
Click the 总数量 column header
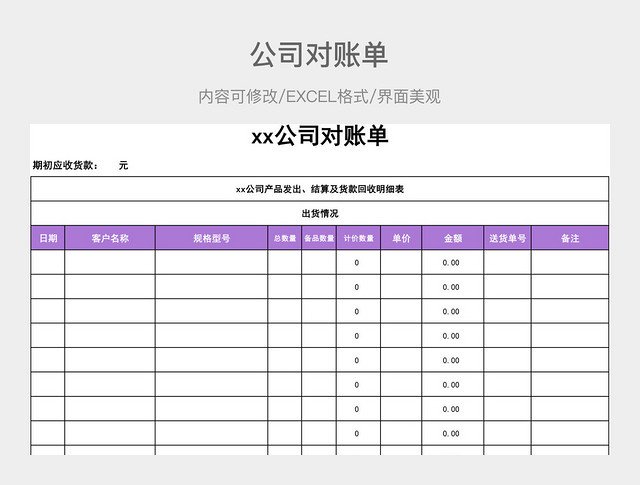pos(285,238)
